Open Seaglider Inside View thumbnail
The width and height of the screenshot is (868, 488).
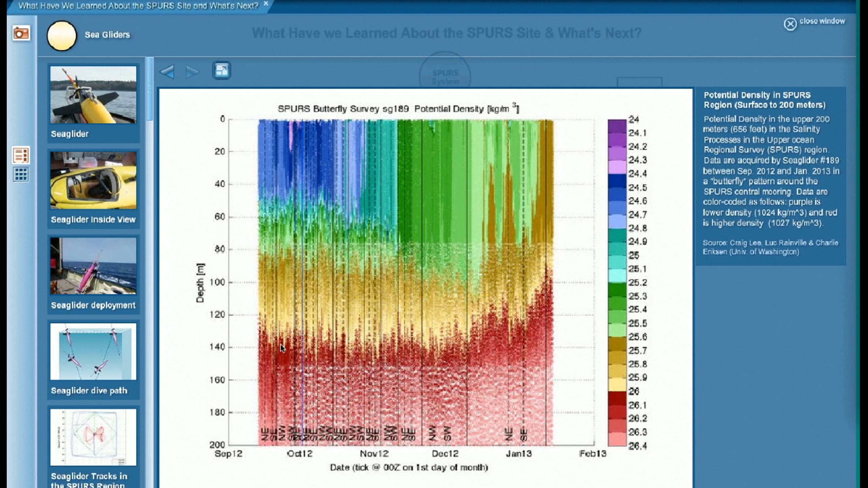[93, 180]
